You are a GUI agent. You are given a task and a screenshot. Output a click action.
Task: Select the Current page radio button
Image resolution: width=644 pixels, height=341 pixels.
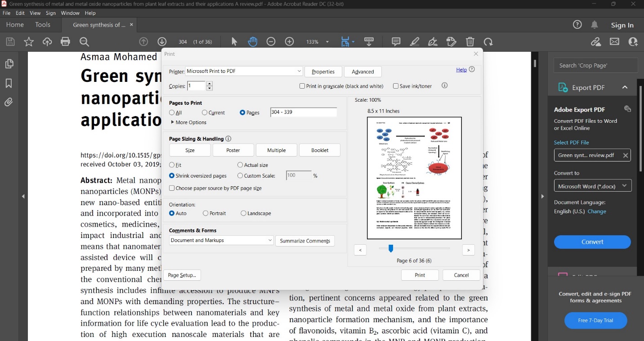(x=205, y=112)
